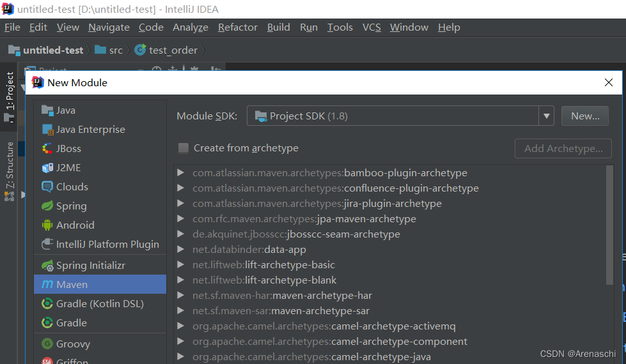This screenshot has width=626, height=364.
Task: Expand the jira-plugin-archetype entry
Action: pyautogui.click(x=180, y=203)
